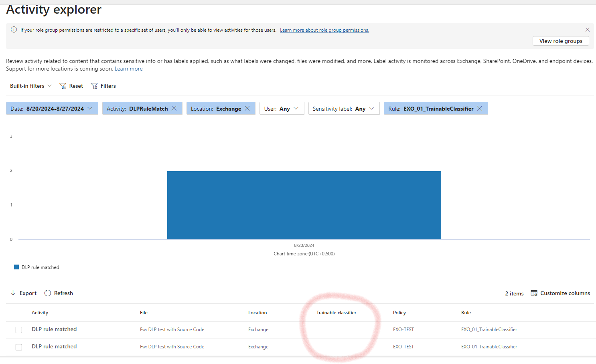The height and width of the screenshot is (364, 596).
Task: Click the Filters funnel icon
Action: click(94, 85)
